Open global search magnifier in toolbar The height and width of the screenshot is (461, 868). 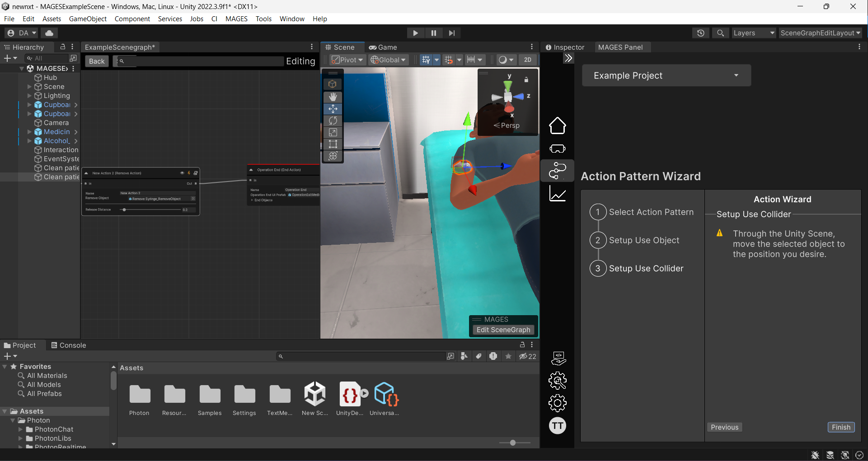720,33
